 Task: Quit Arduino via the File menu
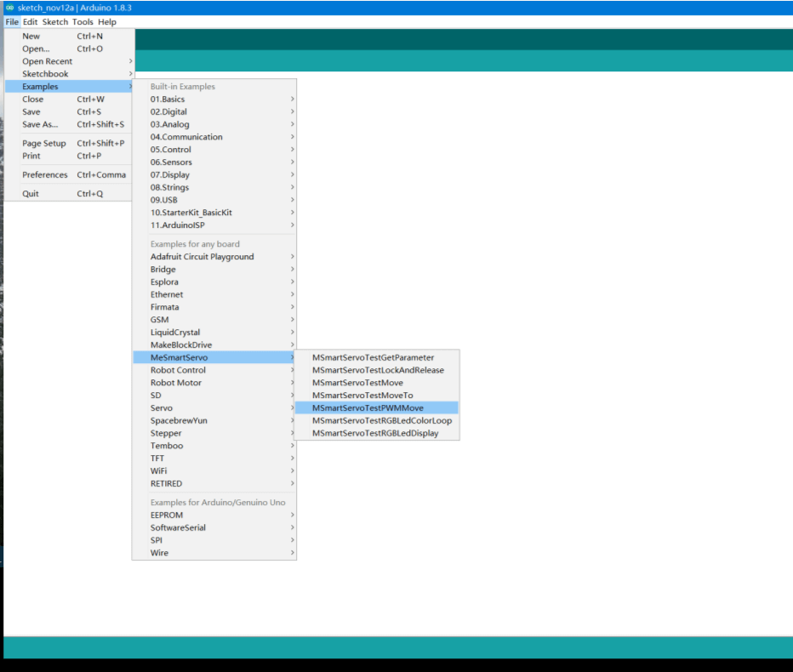pos(69,194)
